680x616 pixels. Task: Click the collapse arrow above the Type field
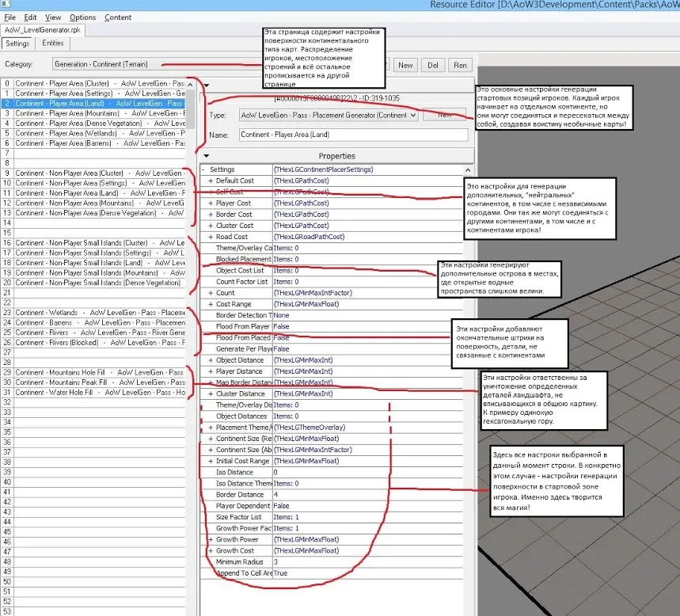pyautogui.click(x=207, y=85)
